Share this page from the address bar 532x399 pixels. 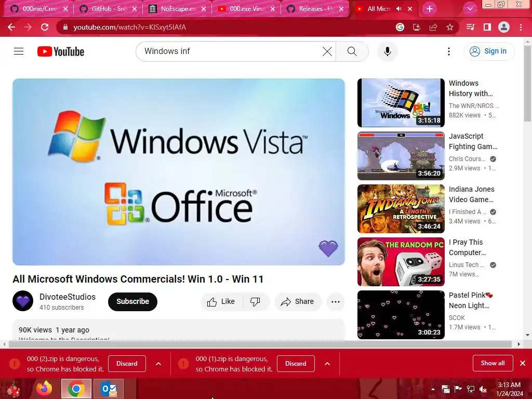pos(433,27)
